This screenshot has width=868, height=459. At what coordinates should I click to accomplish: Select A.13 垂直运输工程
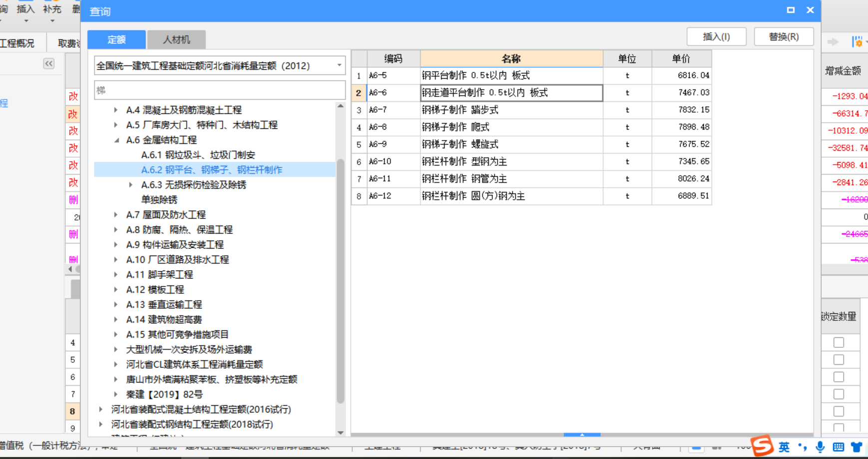click(x=164, y=304)
